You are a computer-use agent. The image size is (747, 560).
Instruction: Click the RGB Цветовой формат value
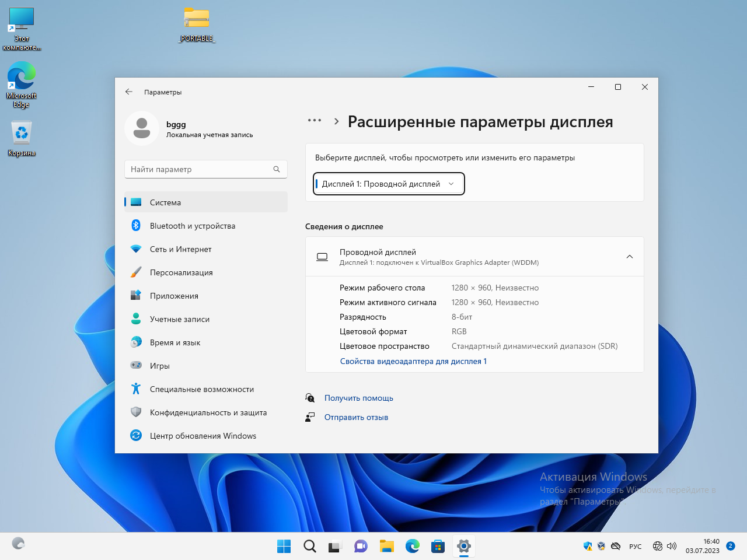tap(459, 331)
